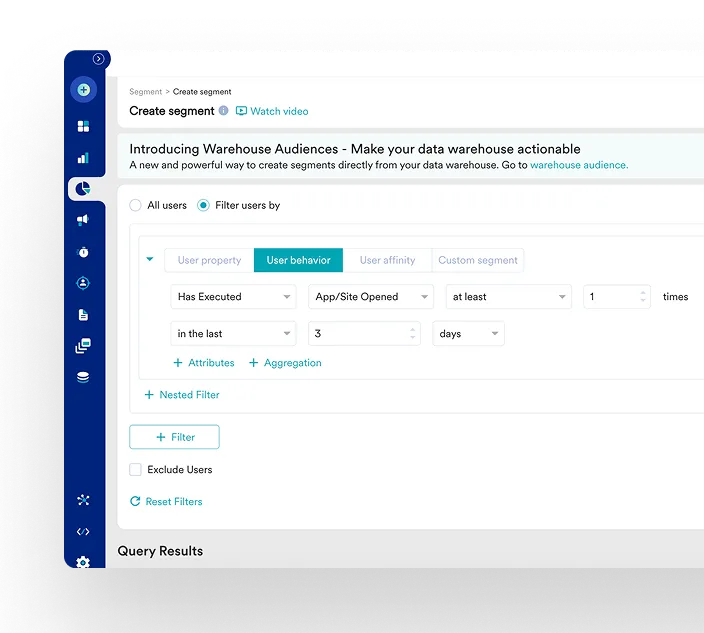Open the days unit dropdown
Screen dimensions: 704x633
click(x=468, y=334)
